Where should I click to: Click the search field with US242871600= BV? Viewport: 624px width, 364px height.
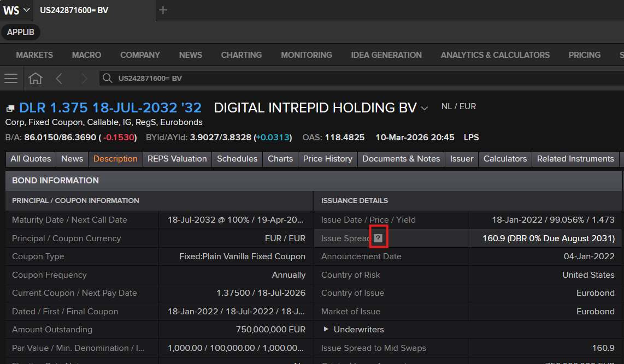361,78
